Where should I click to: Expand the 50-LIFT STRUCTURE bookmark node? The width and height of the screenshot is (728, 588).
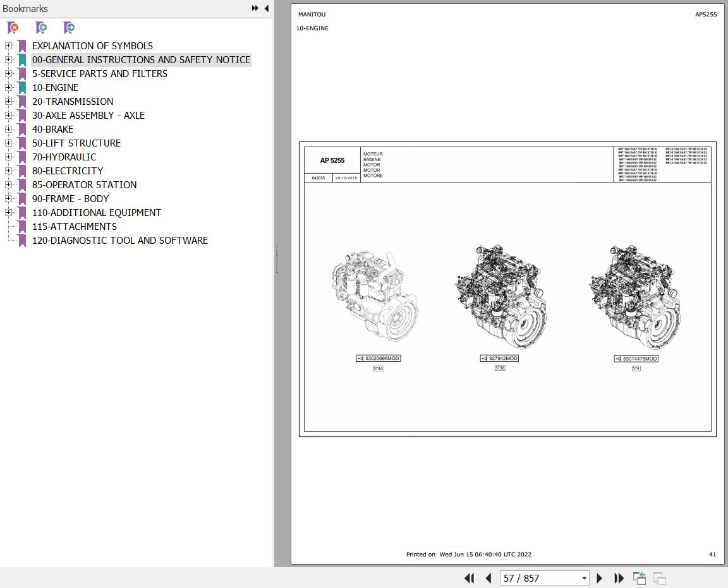point(8,143)
